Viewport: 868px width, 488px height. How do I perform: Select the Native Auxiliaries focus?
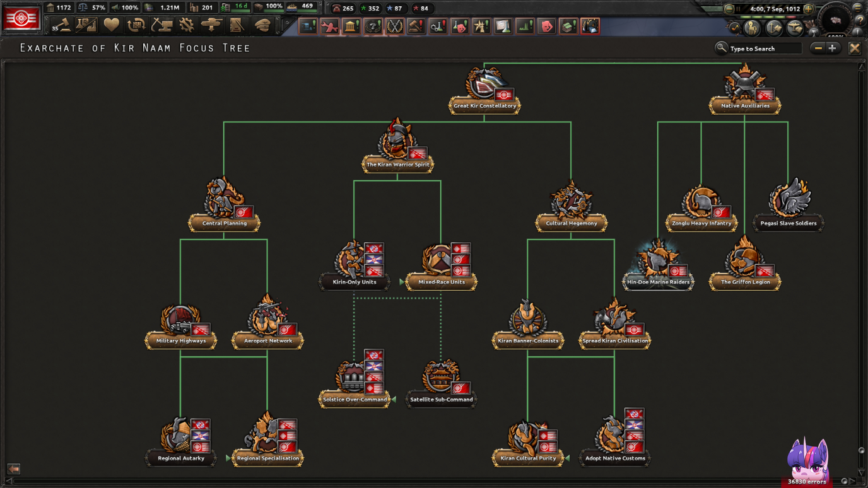745,90
